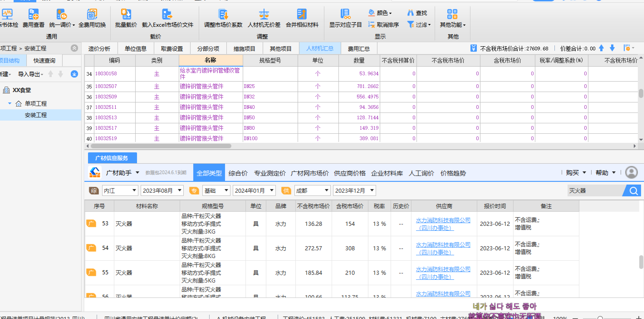Open the 基础 type dropdown
Image resolution: width=644 pixels, height=319 pixels.
(x=216, y=190)
